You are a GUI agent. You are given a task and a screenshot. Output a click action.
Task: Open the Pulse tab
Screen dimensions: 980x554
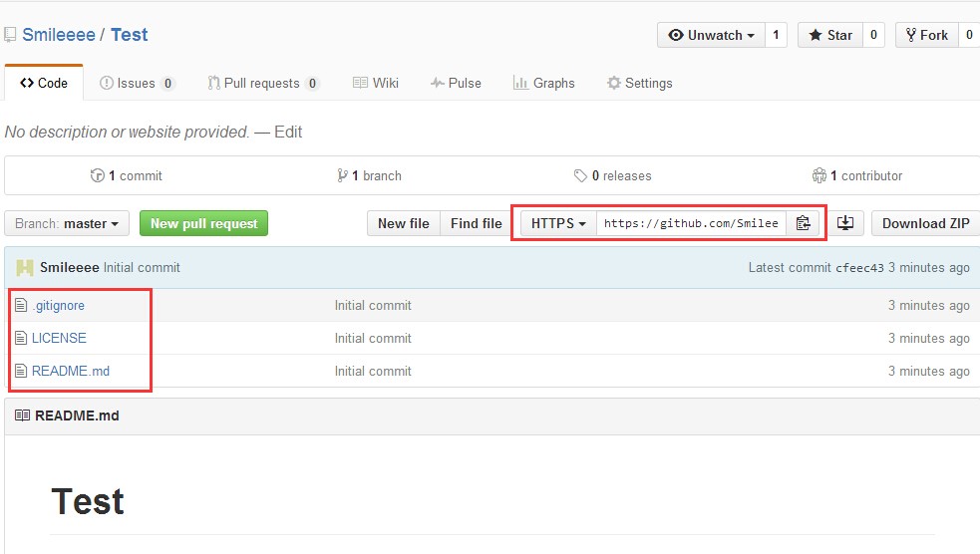(x=456, y=83)
